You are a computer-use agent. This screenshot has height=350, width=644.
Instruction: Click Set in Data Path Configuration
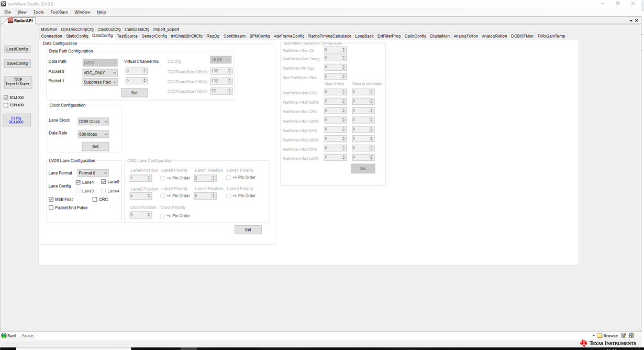tap(135, 93)
